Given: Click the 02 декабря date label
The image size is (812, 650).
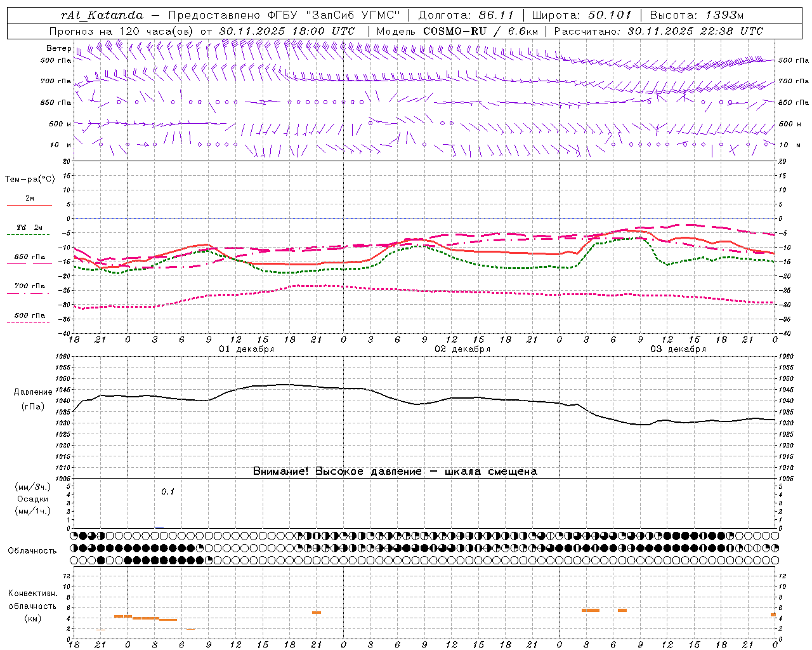Looking at the screenshot, I should coord(462,349).
